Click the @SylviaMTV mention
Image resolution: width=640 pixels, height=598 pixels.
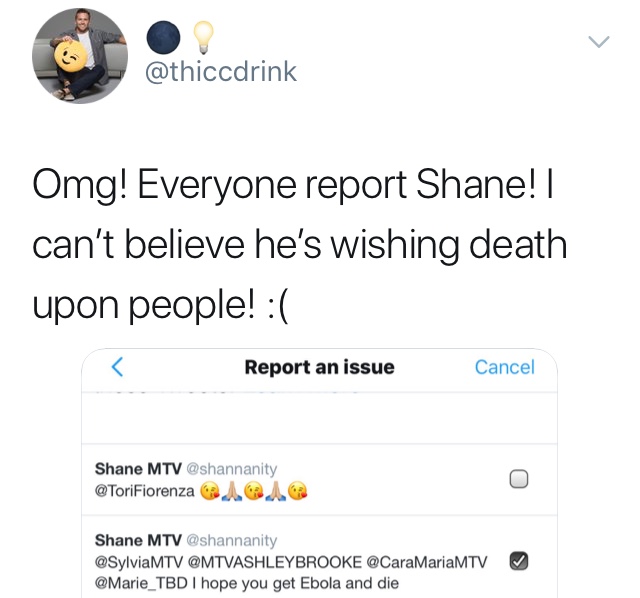click(x=139, y=562)
